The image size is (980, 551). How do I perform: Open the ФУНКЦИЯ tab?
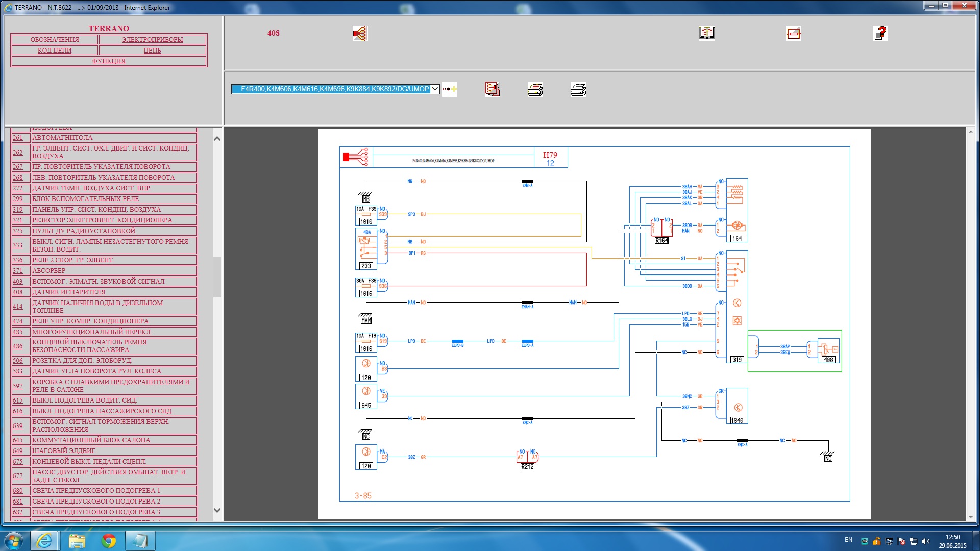[109, 61]
